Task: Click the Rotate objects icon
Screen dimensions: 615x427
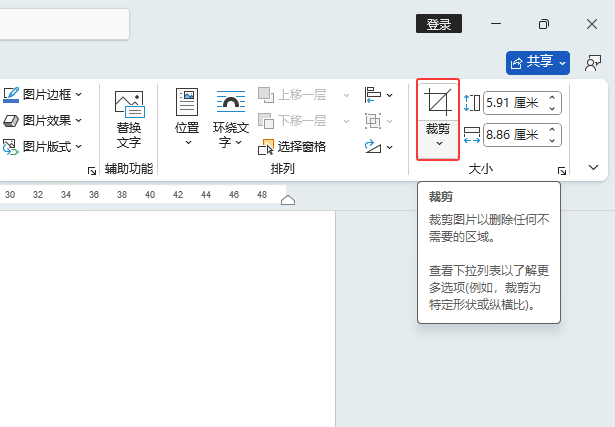Action: point(378,147)
